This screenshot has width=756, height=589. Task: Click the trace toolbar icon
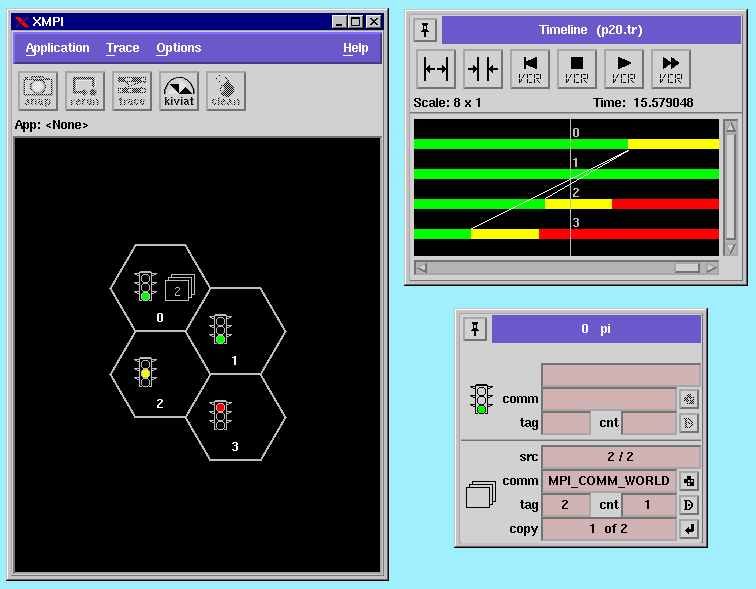coord(132,91)
